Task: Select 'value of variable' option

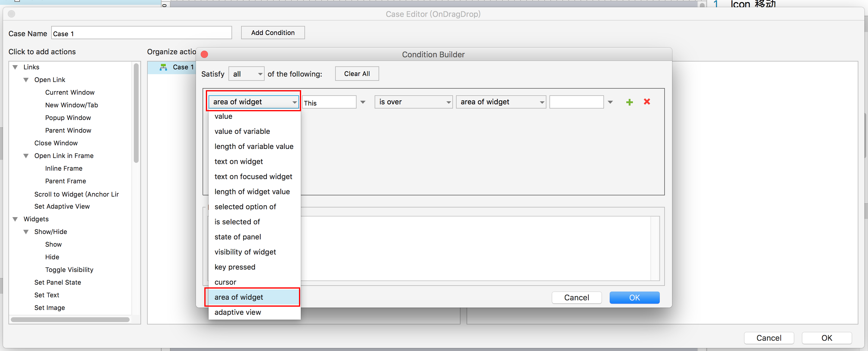Action: 242,131
